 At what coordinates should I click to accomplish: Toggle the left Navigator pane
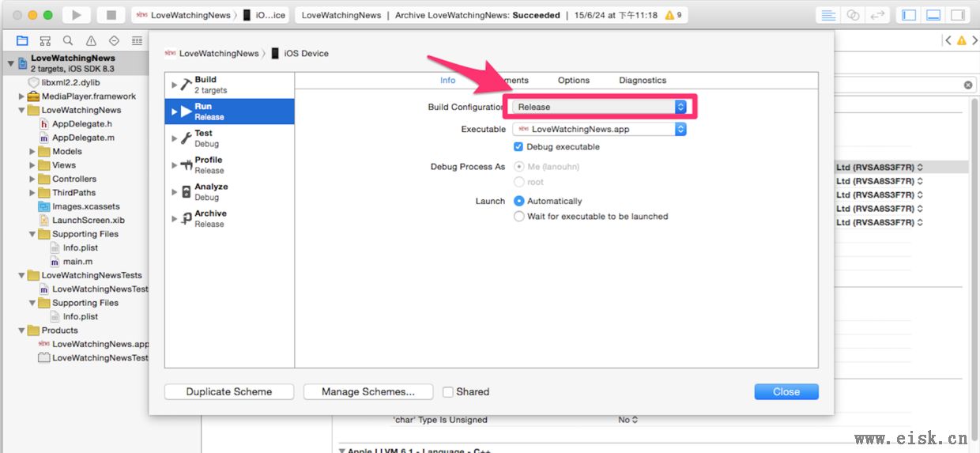(909, 15)
